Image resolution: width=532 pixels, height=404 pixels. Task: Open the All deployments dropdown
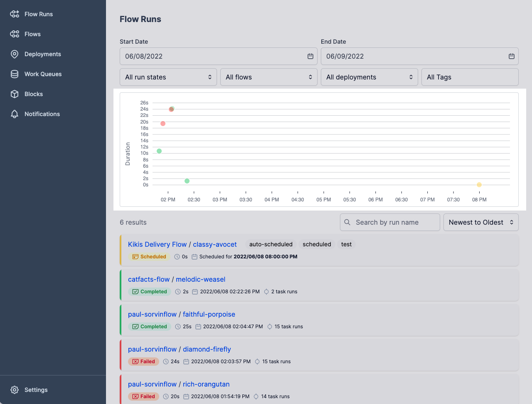(x=369, y=77)
